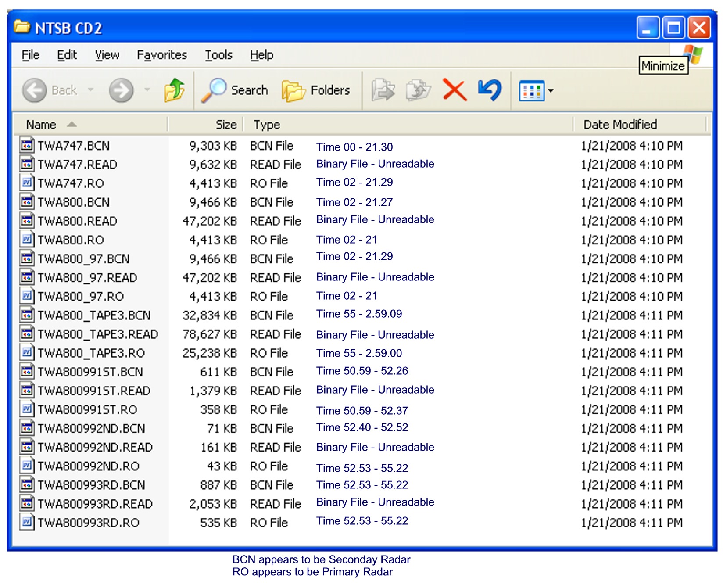Screen dimensions: 723x588
Task: Select the file name TWA800_TAPE3.READ
Action: tap(98, 334)
